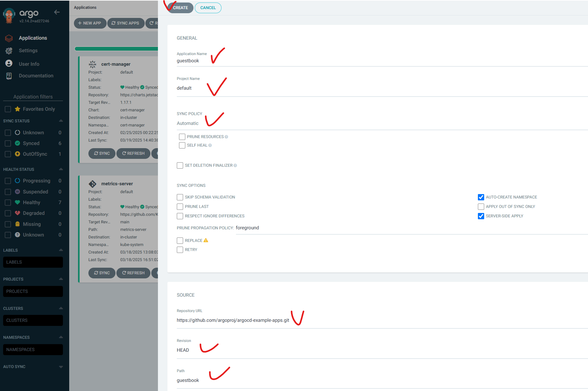
Task: Open Settings via the gears icon
Action: [x=9, y=51]
